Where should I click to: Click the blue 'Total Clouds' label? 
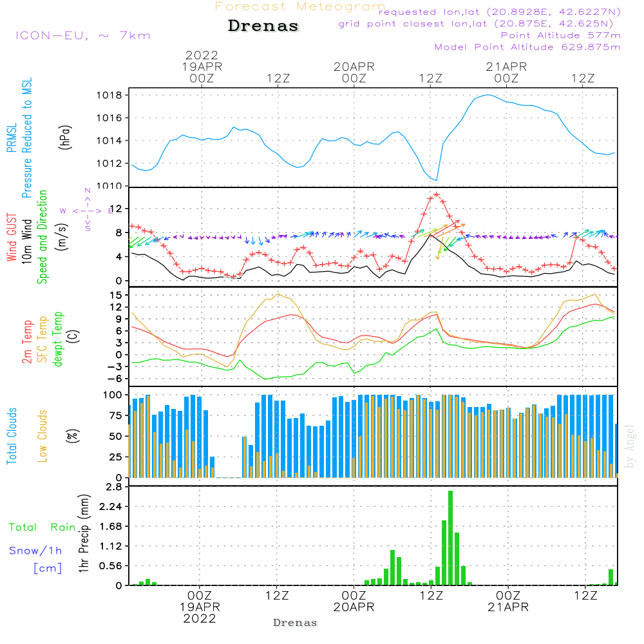[x=12, y=436]
